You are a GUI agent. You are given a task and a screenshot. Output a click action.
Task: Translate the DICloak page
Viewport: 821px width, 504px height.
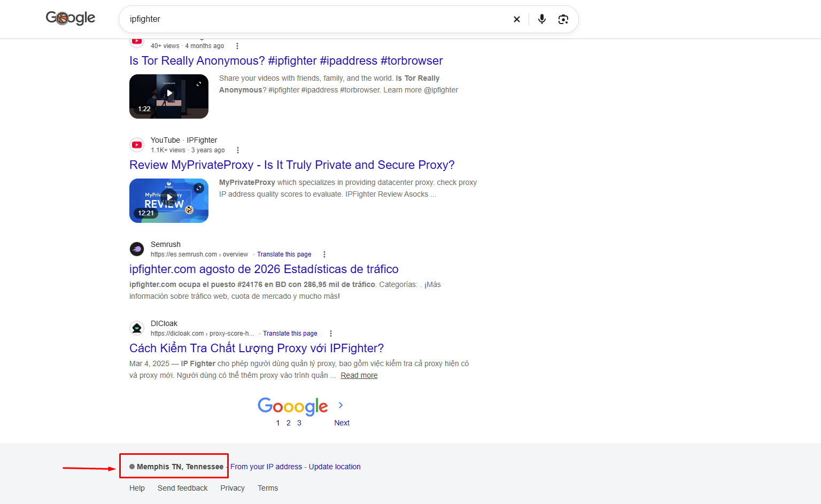(290, 334)
